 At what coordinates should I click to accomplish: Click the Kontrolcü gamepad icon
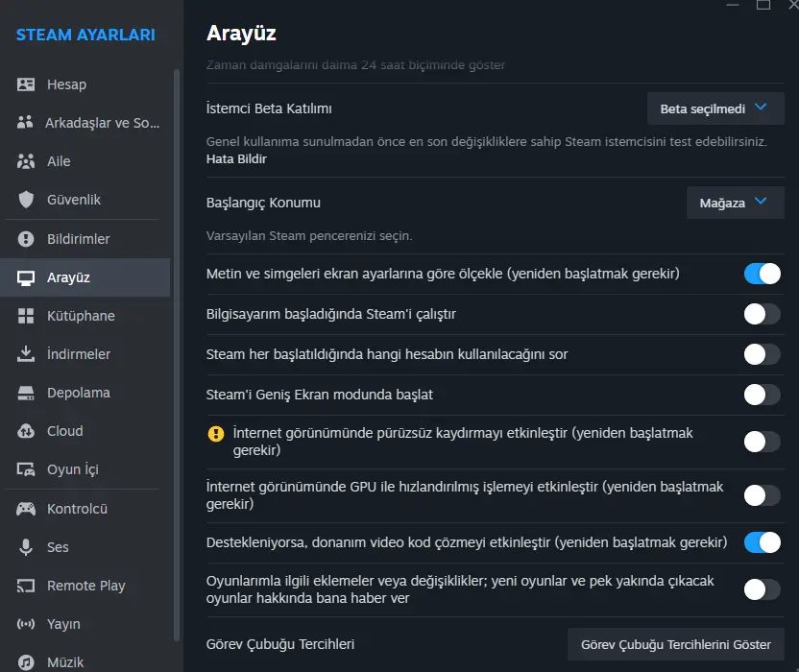(26, 509)
